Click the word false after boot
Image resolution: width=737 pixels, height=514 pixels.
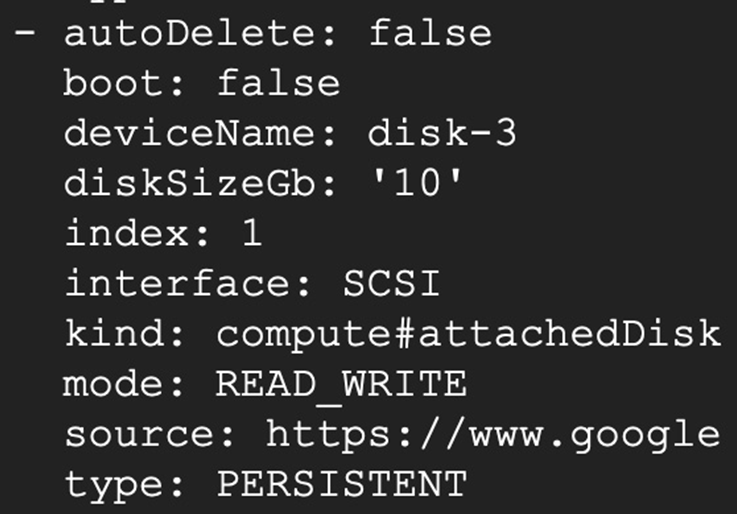pos(278,84)
